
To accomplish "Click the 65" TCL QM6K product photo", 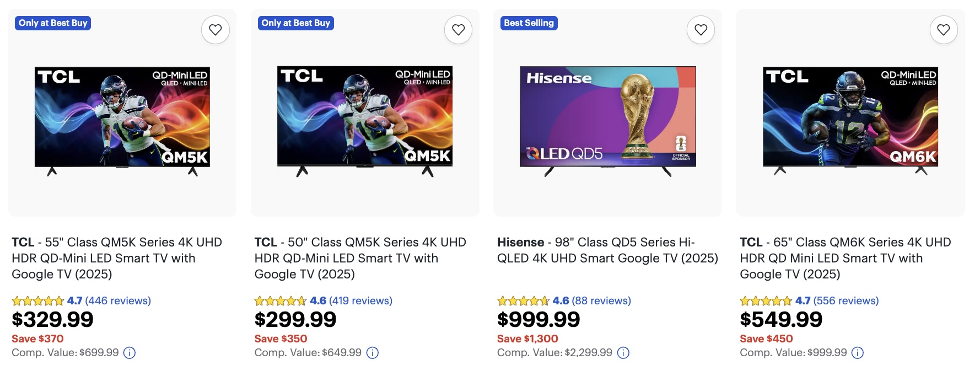I will [x=851, y=117].
